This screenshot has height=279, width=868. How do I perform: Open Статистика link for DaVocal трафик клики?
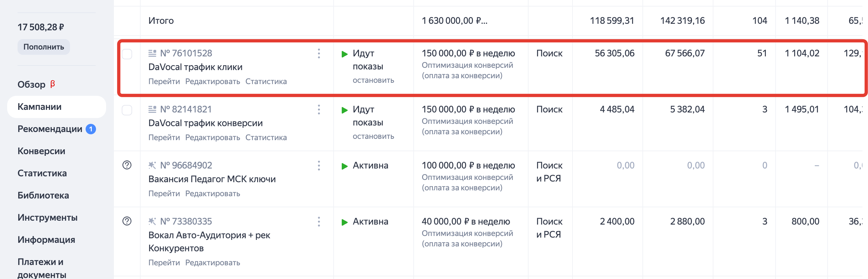tap(266, 81)
